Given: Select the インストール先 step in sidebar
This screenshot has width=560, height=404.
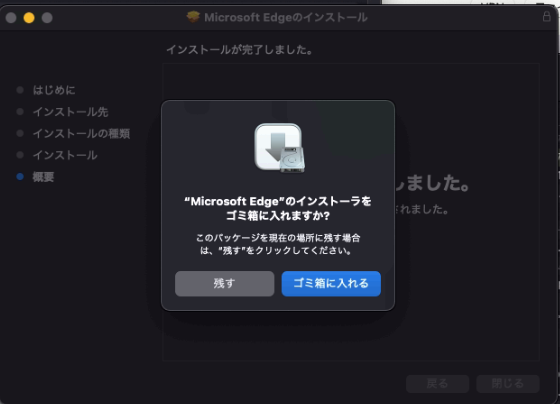Looking at the screenshot, I should click(x=70, y=112).
